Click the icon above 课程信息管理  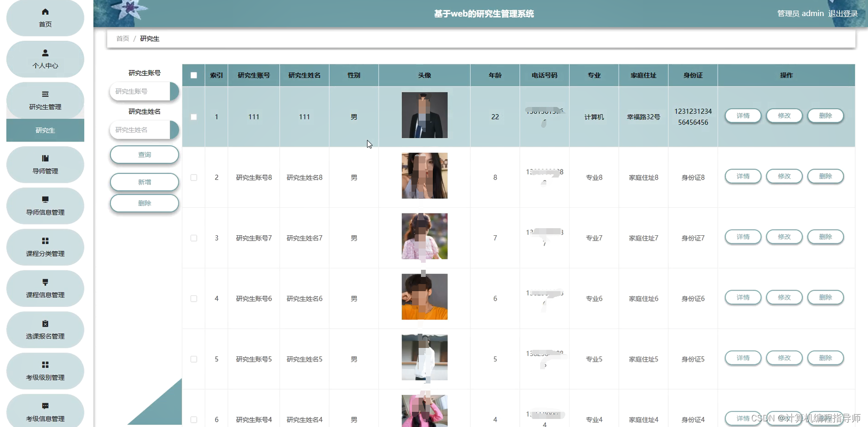(45, 282)
